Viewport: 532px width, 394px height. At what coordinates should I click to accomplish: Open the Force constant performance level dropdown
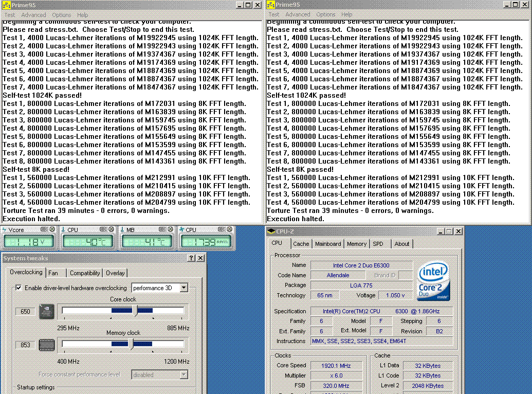click(184, 374)
